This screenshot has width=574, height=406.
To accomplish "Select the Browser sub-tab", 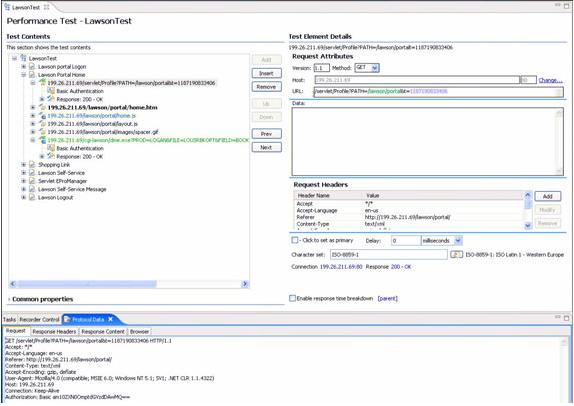I will tap(139, 332).
